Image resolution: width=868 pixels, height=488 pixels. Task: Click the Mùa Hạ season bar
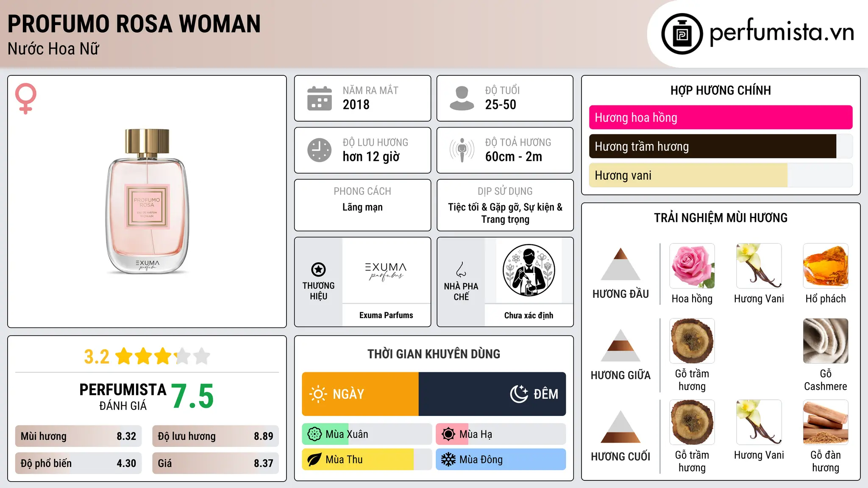pyautogui.click(x=501, y=434)
